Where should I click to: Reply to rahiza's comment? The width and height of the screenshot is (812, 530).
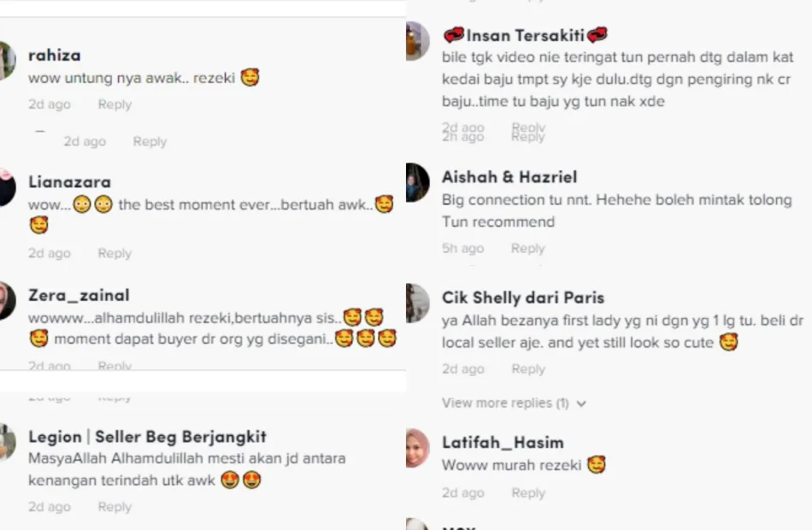point(115,104)
